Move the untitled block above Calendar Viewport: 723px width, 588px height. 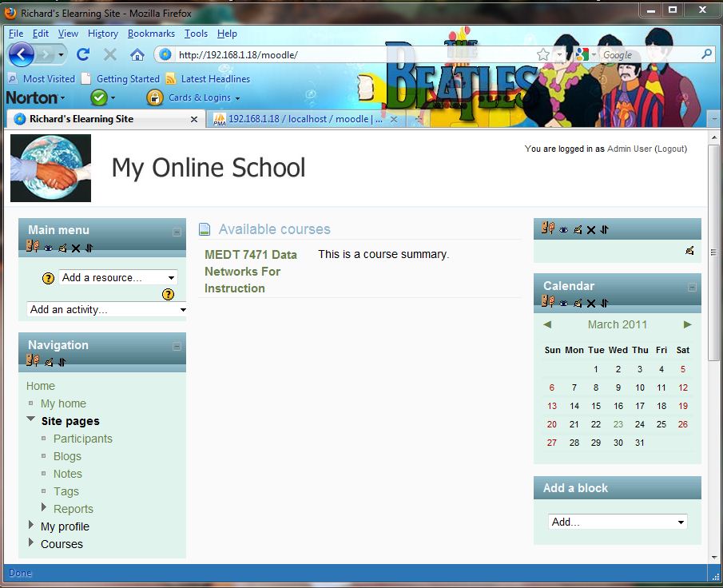[x=604, y=229]
